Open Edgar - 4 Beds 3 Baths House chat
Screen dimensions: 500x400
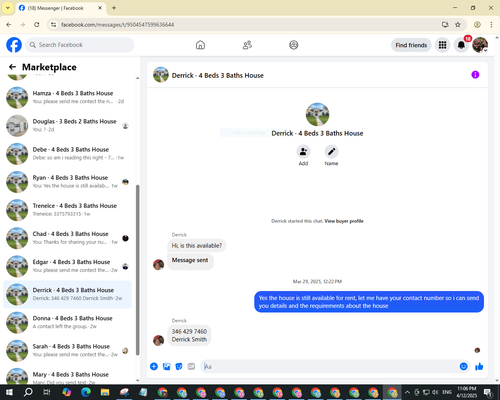click(x=67, y=266)
